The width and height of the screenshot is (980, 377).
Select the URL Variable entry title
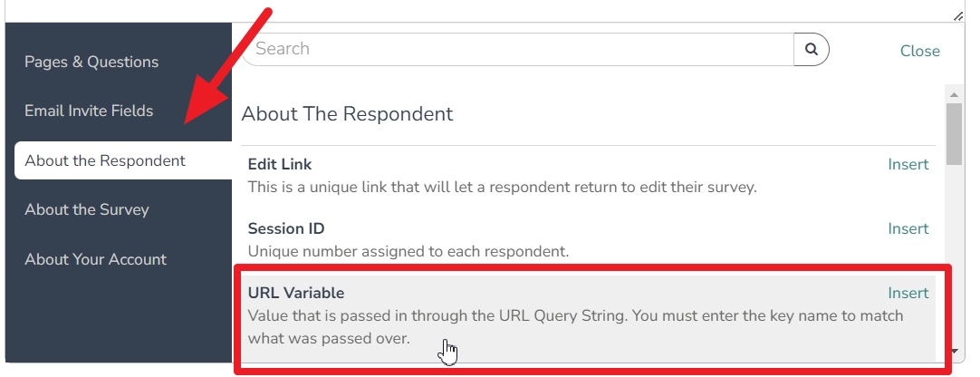pyautogui.click(x=296, y=294)
